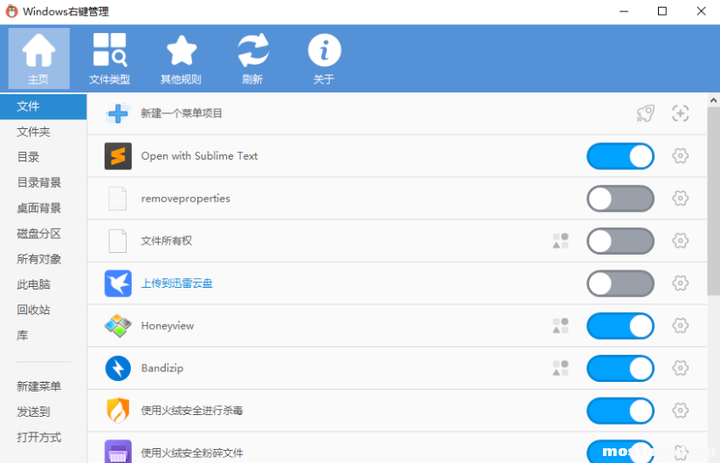Disable the Bandizip toggle
This screenshot has width=720, height=463.
click(620, 368)
